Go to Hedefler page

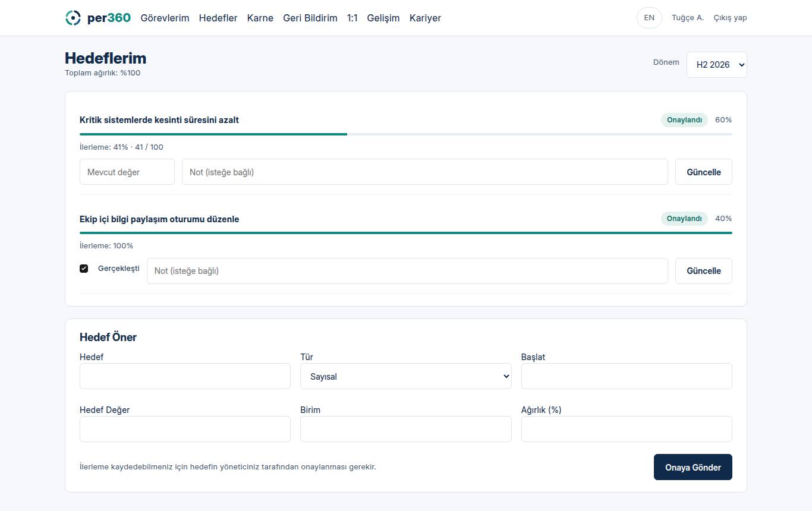click(x=218, y=18)
